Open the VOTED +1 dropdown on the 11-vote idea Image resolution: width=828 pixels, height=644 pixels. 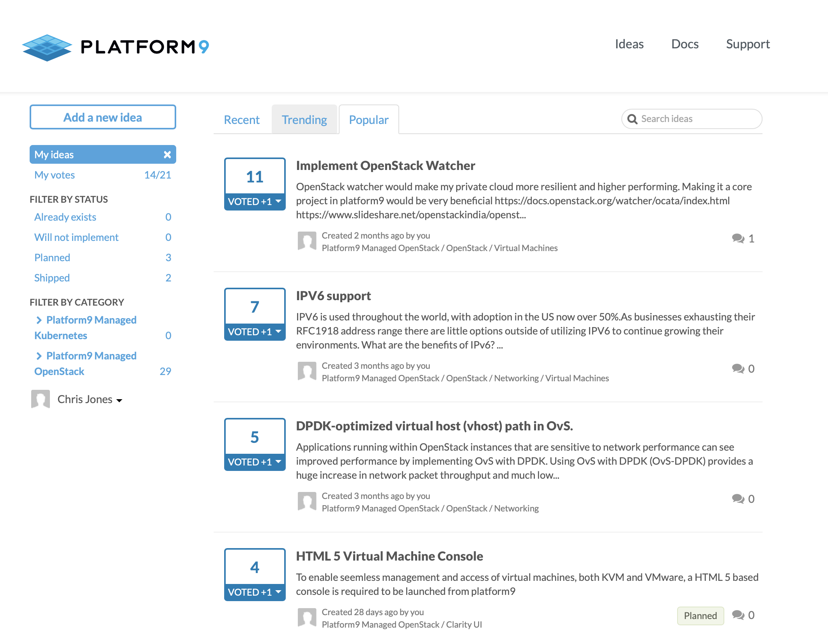[x=278, y=202]
